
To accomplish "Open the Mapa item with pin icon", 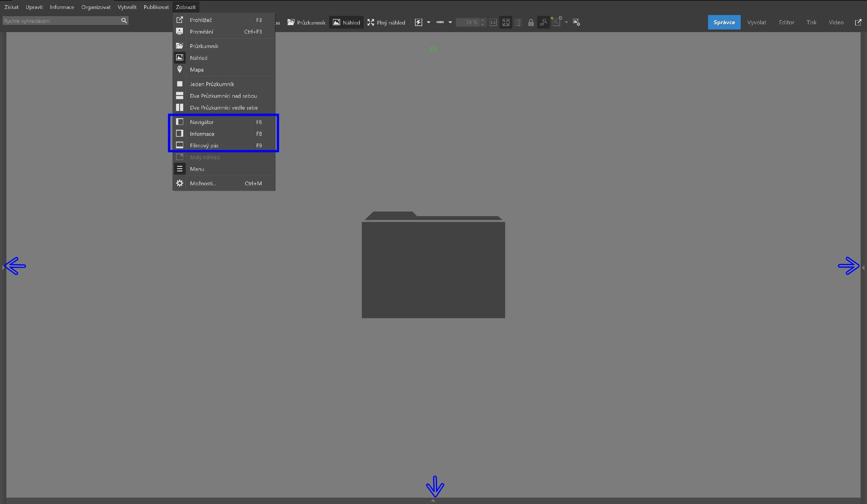I will [197, 69].
